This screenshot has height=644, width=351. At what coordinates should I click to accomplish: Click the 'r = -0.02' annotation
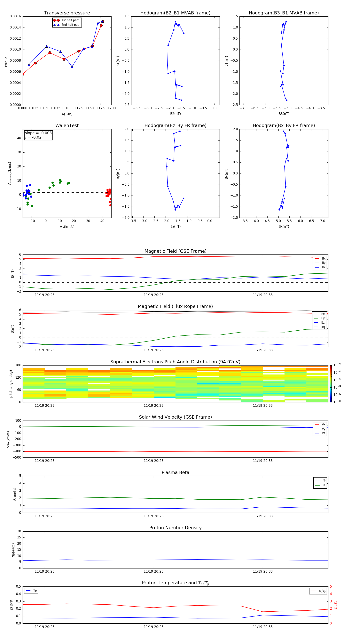coord(33,137)
